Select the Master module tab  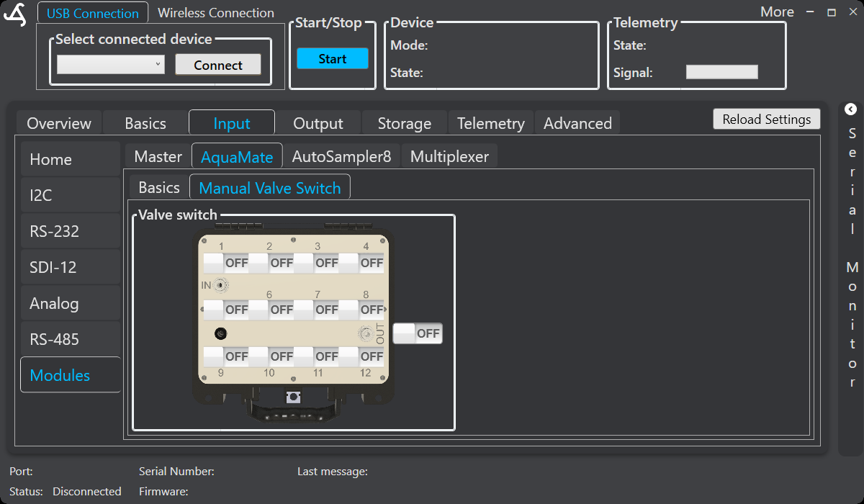pyautogui.click(x=158, y=156)
